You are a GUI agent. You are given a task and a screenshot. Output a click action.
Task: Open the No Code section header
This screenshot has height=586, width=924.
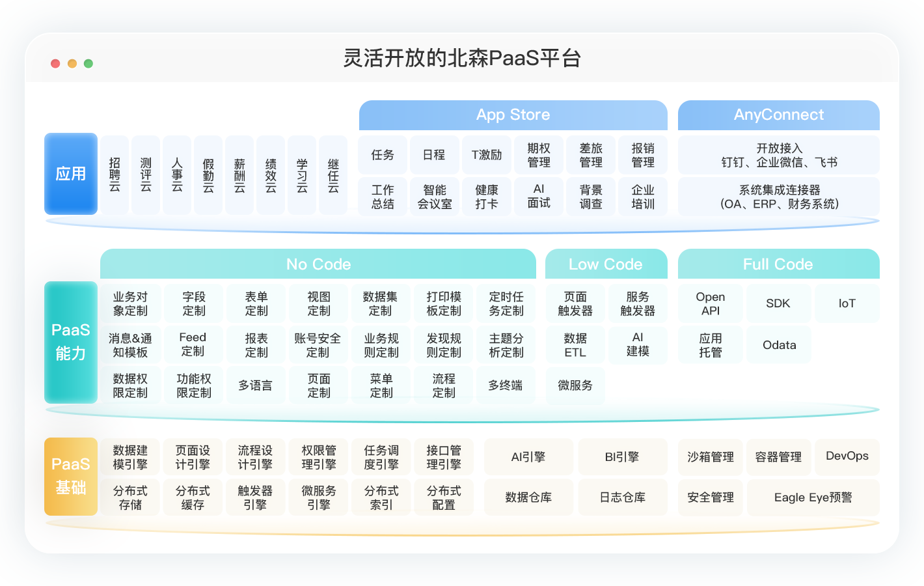tap(318, 264)
